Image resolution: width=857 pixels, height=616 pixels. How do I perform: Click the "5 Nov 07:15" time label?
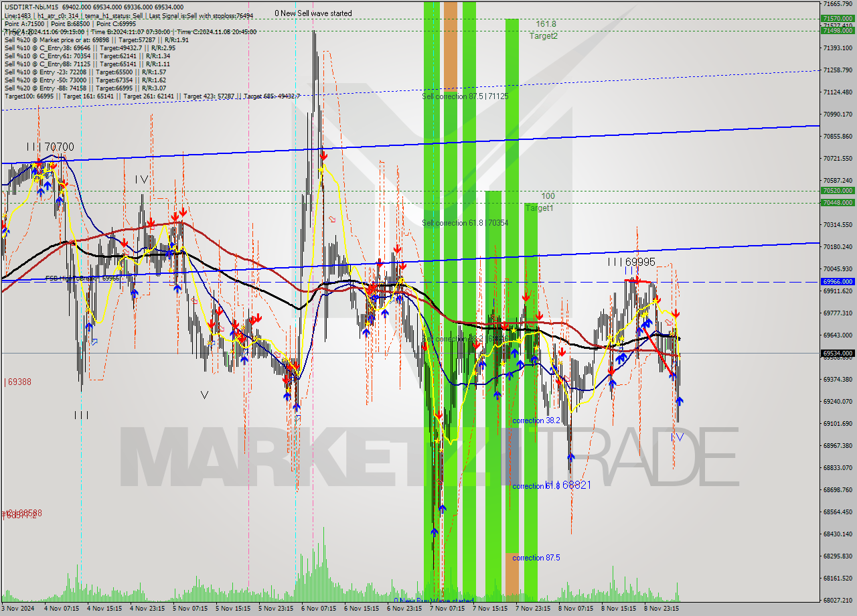pos(191,609)
